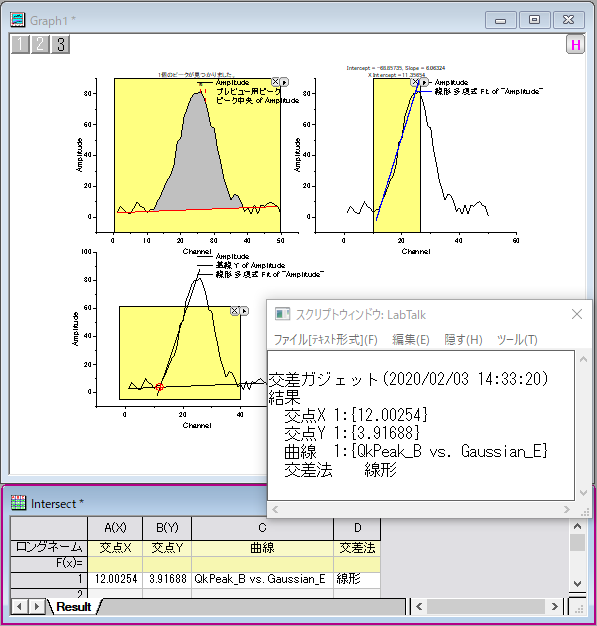Select column B(Y) header

click(167, 528)
